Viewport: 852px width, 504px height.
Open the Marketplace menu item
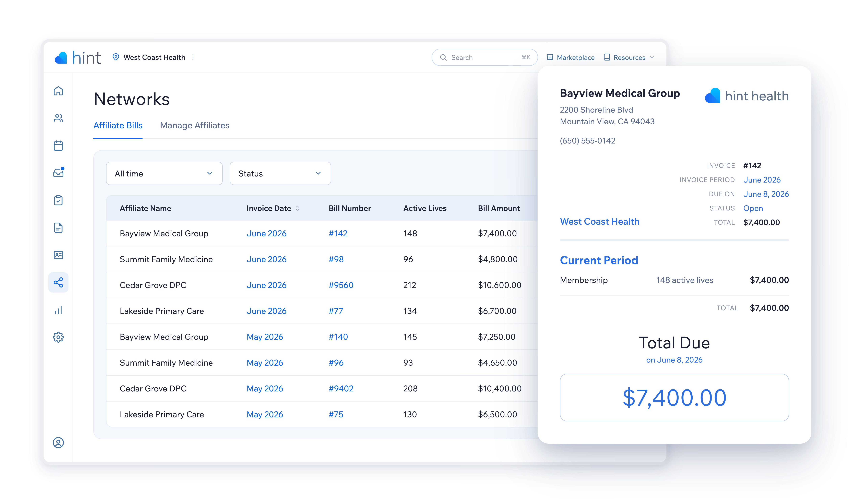(x=571, y=57)
